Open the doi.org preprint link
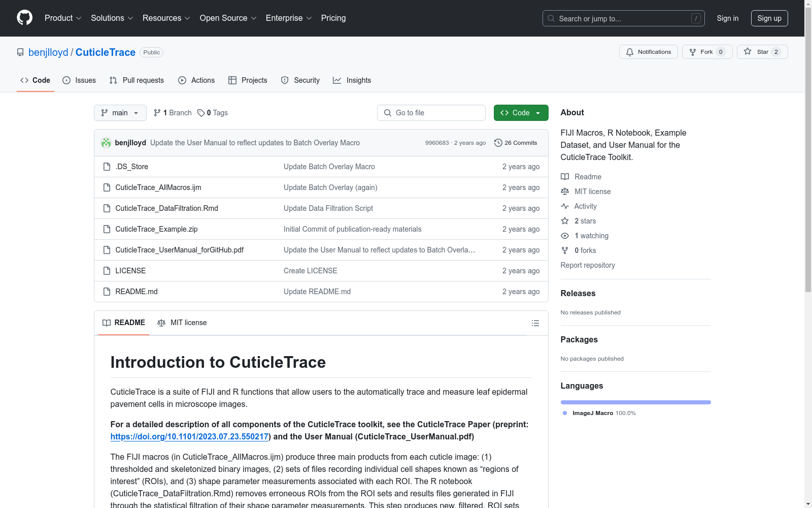 (x=189, y=436)
